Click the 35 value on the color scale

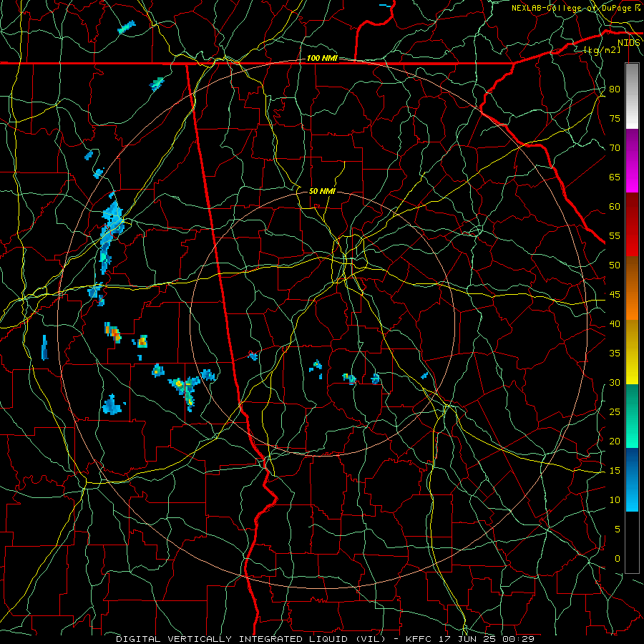(x=615, y=353)
